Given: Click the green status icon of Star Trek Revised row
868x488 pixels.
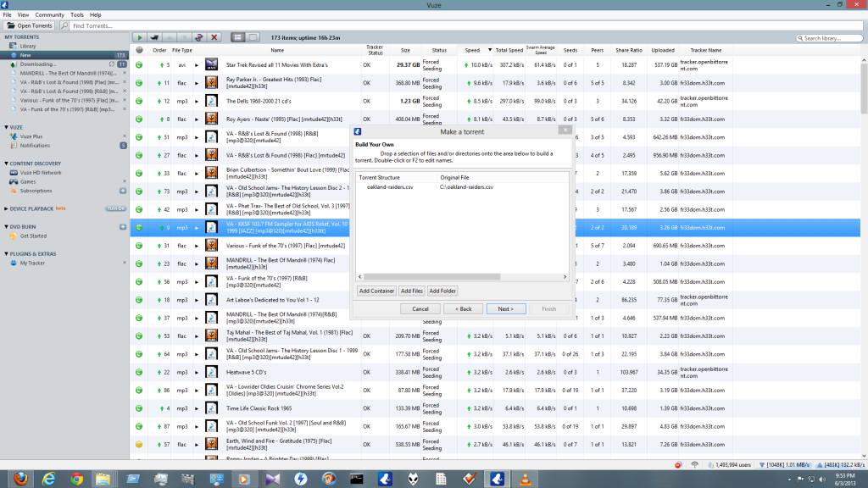Looking at the screenshot, I should pyautogui.click(x=139, y=64).
